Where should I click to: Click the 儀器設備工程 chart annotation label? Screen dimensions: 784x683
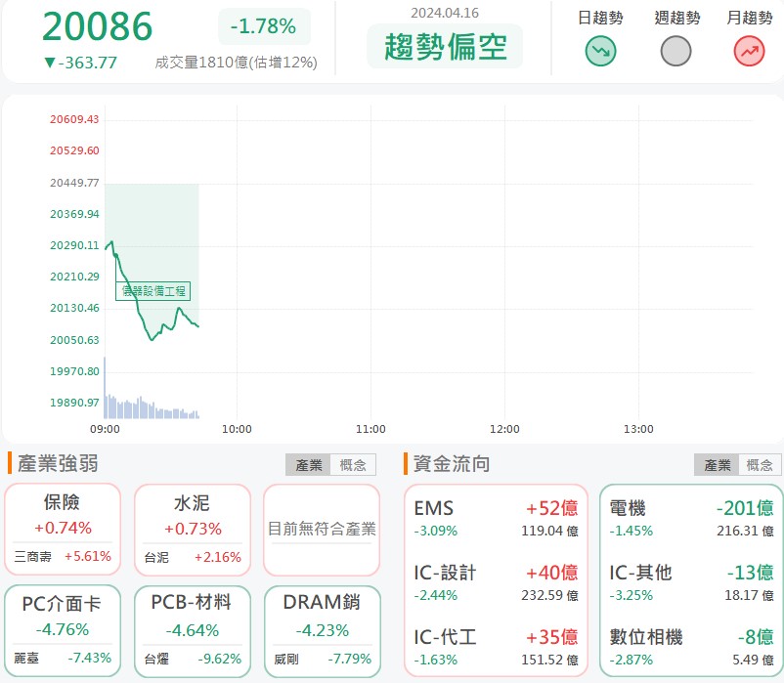[153, 291]
